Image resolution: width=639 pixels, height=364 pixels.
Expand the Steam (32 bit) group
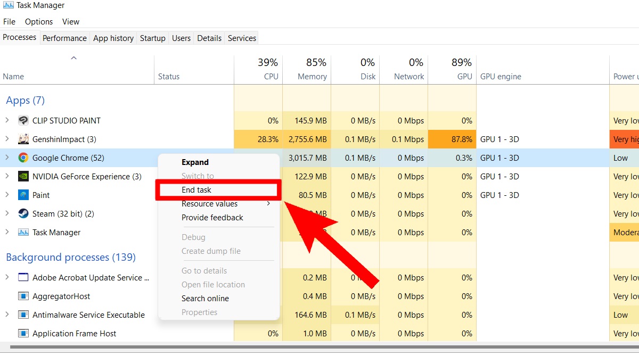[x=7, y=213]
